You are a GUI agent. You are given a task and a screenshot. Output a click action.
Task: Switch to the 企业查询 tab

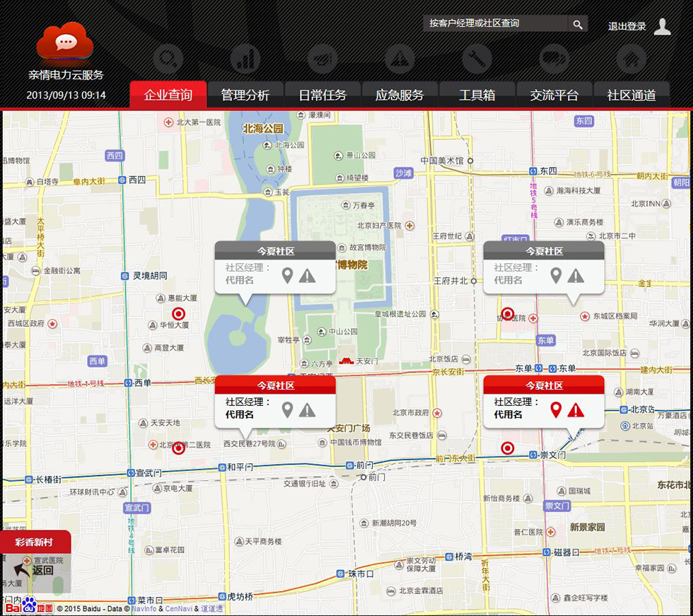(x=168, y=95)
